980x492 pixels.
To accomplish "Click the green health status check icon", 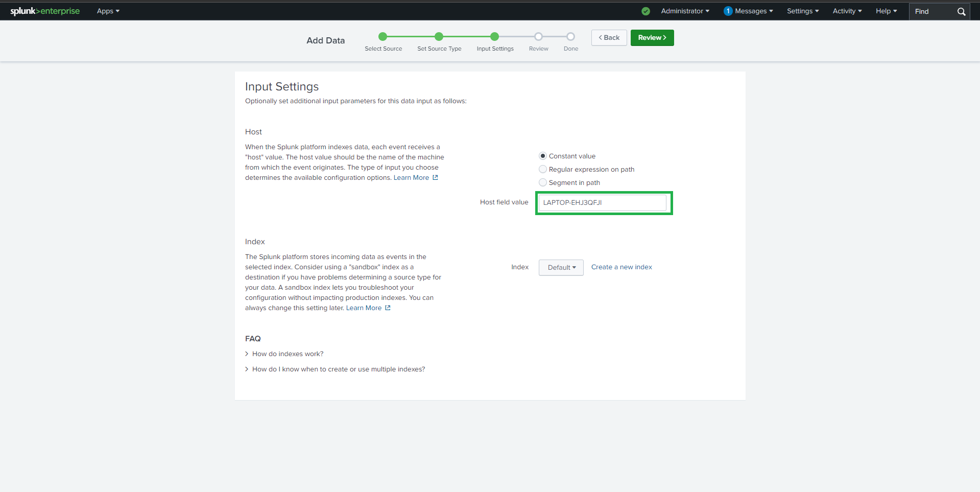I will point(646,11).
